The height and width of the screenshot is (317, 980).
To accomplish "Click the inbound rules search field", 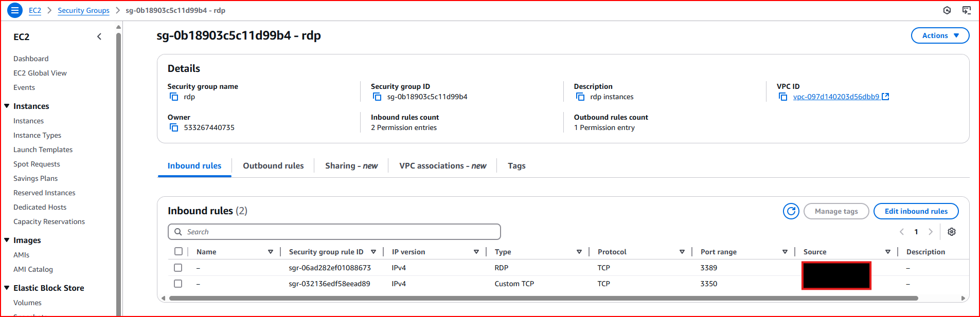I will coord(334,232).
